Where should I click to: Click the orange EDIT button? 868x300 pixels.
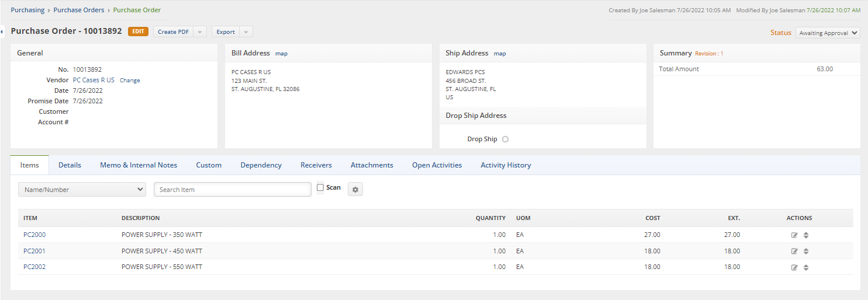click(138, 32)
